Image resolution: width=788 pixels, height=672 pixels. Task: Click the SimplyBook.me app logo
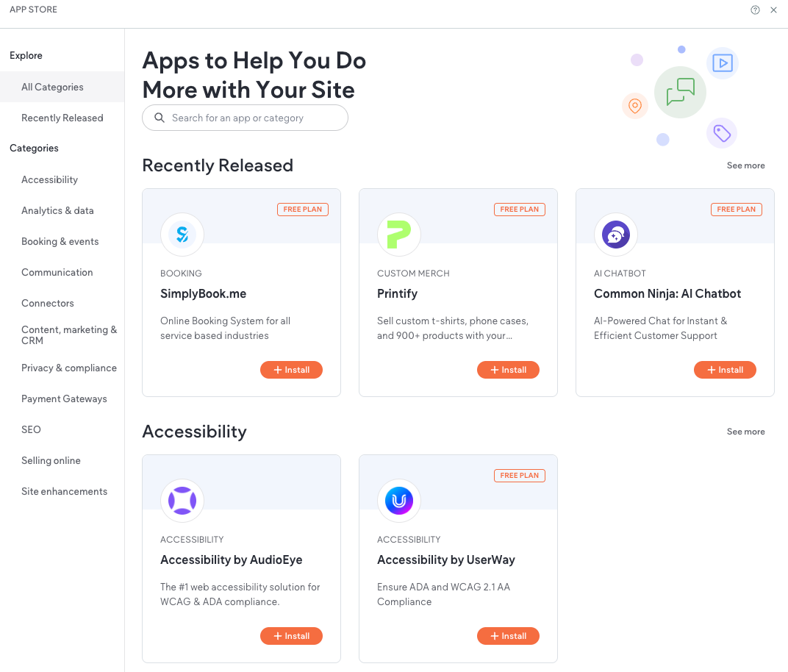182,235
